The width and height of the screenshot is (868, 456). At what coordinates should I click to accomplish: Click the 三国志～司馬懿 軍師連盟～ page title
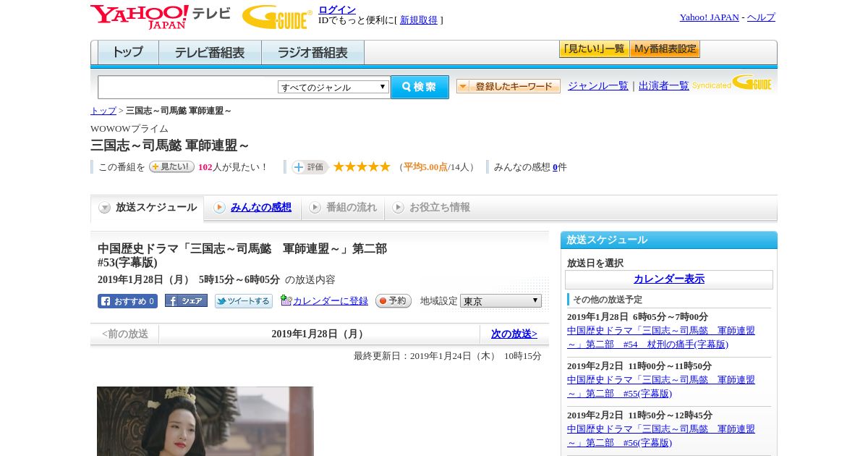(x=171, y=145)
